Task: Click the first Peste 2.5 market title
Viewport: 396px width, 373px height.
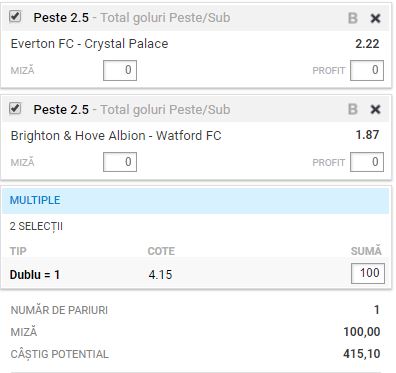Action: coord(61,18)
